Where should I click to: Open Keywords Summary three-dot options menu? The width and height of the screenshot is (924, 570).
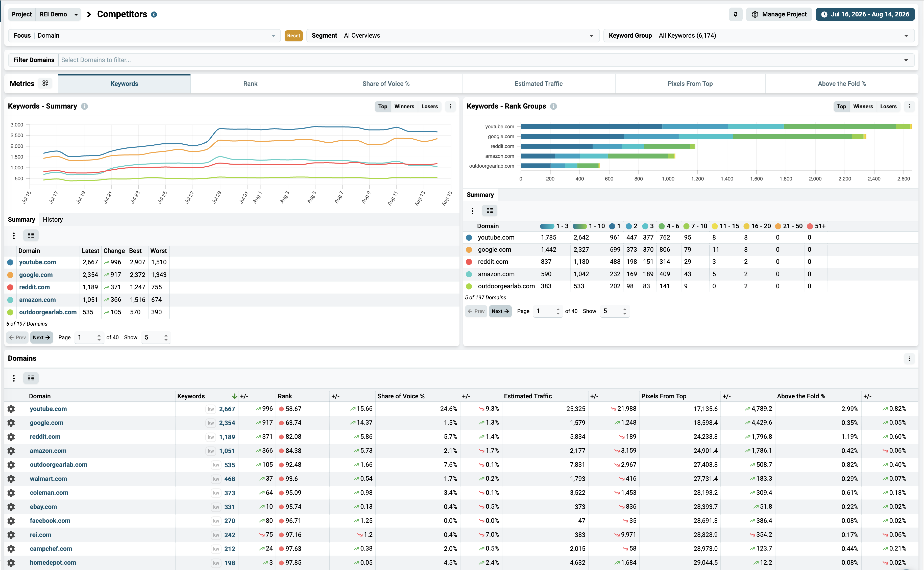(450, 106)
